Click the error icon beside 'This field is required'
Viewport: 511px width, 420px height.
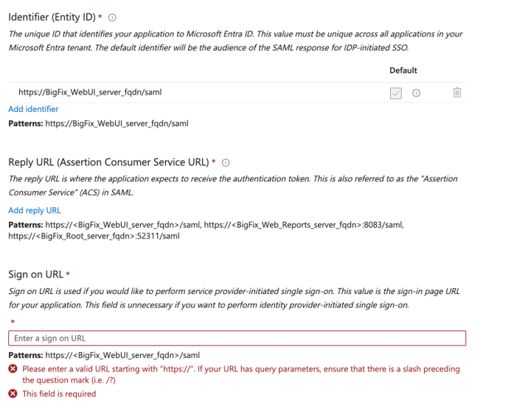click(x=13, y=394)
